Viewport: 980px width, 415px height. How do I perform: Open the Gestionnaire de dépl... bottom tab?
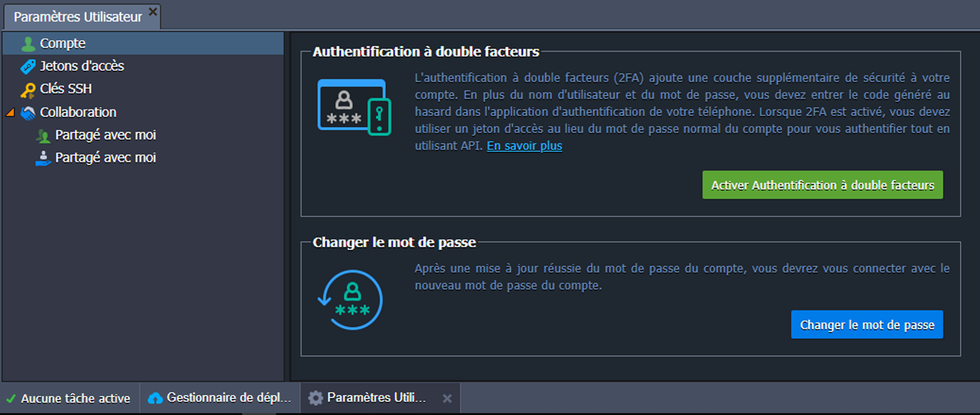click(x=228, y=398)
